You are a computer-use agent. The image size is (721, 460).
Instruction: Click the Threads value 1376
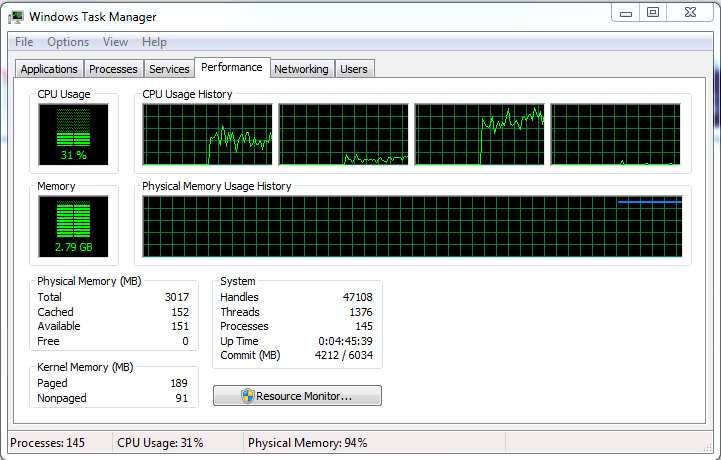click(x=361, y=312)
